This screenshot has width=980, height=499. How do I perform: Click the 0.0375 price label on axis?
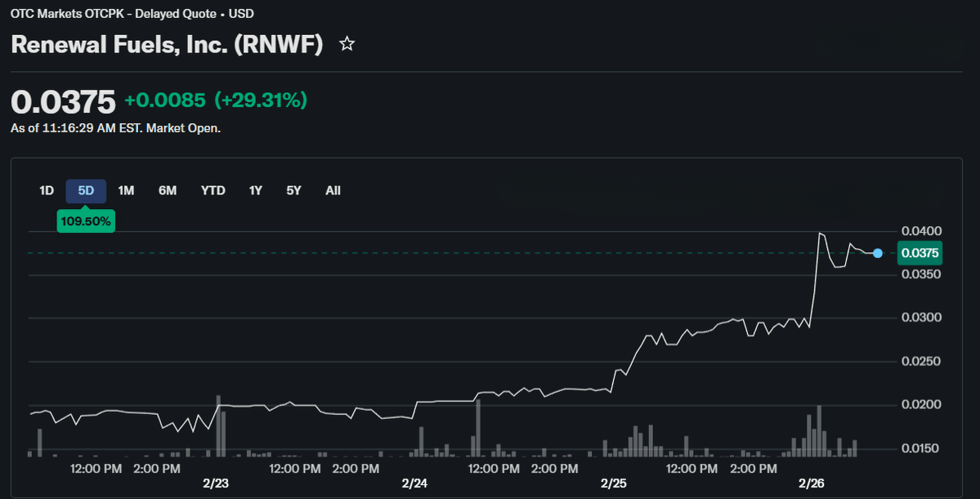[920, 253]
